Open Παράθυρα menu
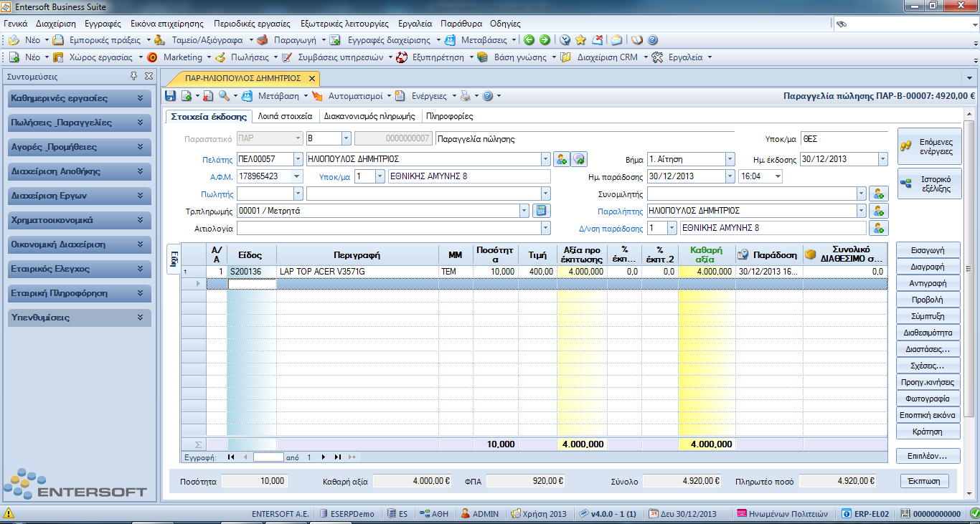 [x=461, y=24]
